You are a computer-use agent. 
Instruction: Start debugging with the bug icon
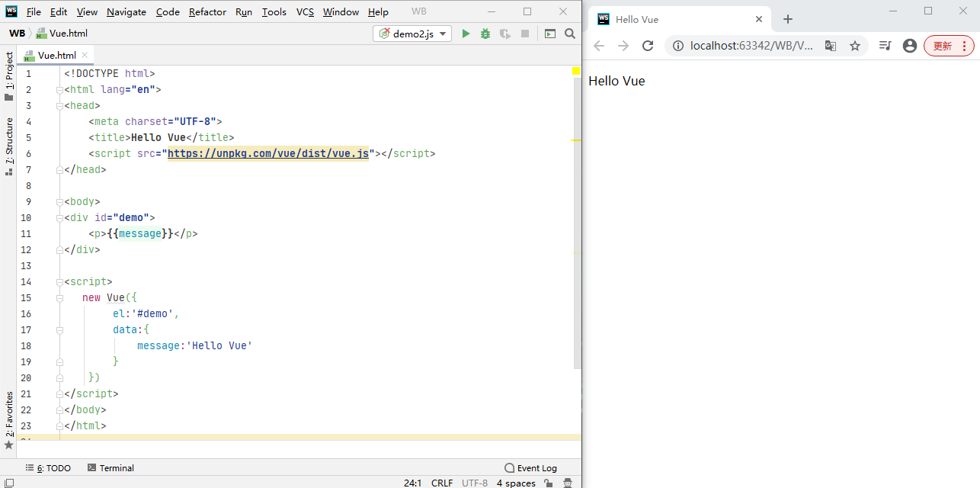click(485, 34)
